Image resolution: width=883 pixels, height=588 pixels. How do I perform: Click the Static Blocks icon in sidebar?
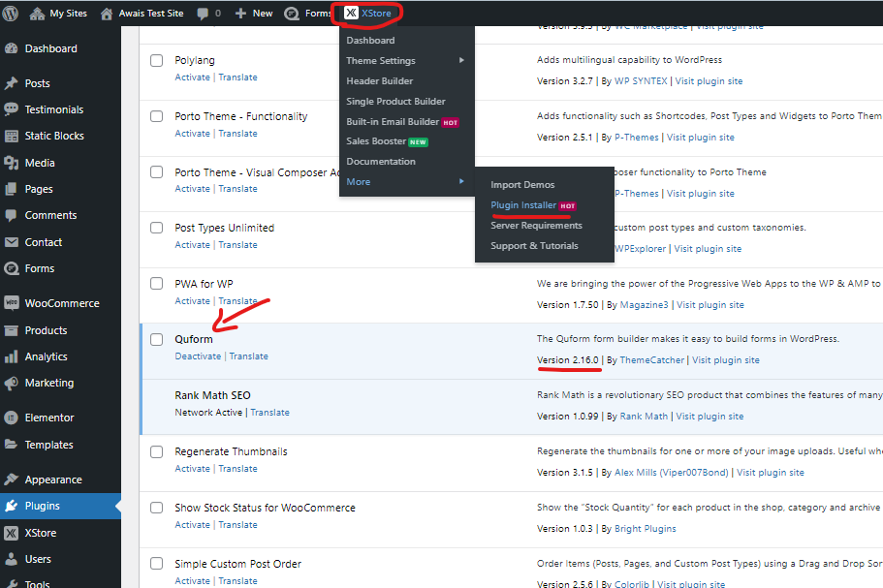12,136
